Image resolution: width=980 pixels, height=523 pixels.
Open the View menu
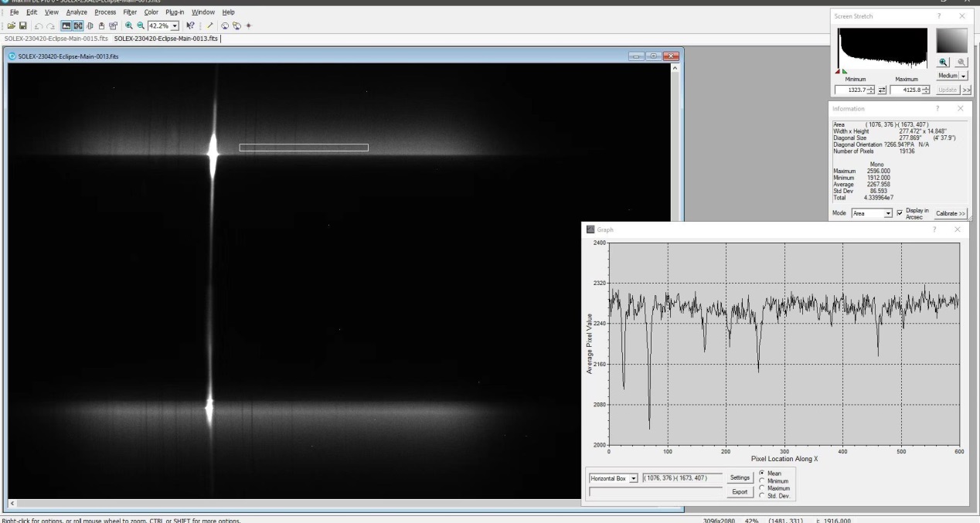tap(52, 12)
